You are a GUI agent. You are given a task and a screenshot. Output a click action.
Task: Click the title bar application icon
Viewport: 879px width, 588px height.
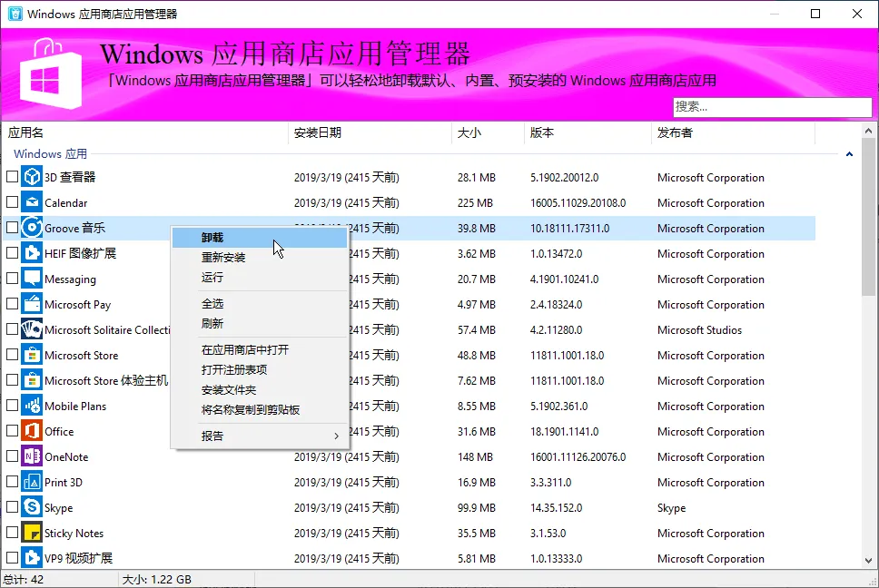(x=15, y=14)
